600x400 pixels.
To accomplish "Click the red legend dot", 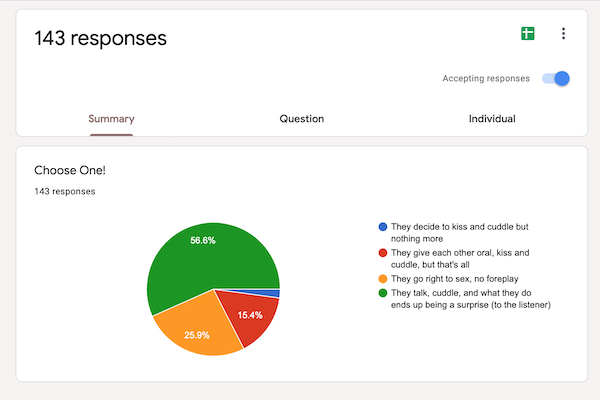I will pyautogui.click(x=383, y=253).
